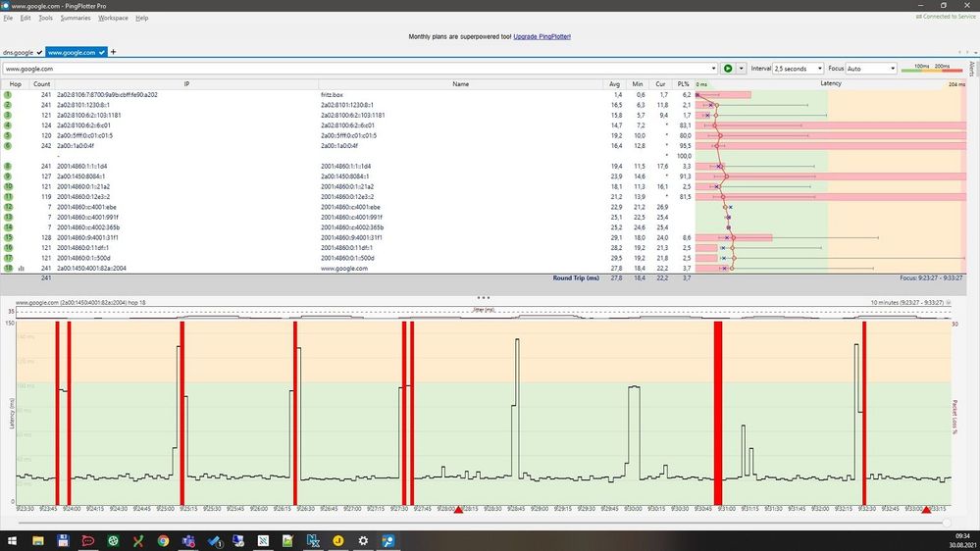Image resolution: width=980 pixels, height=551 pixels.
Task: Click the red triangle marker near 9:33:00
Action: (x=926, y=510)
